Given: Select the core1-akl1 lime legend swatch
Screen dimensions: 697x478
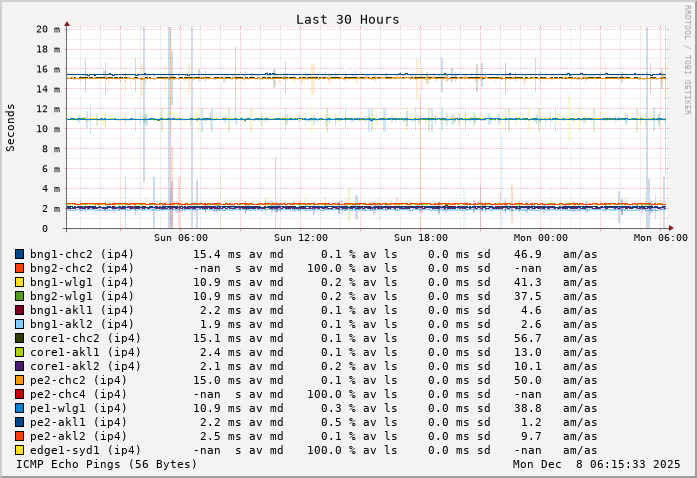Looking at the screenshot, I should (x=19, y=352).
